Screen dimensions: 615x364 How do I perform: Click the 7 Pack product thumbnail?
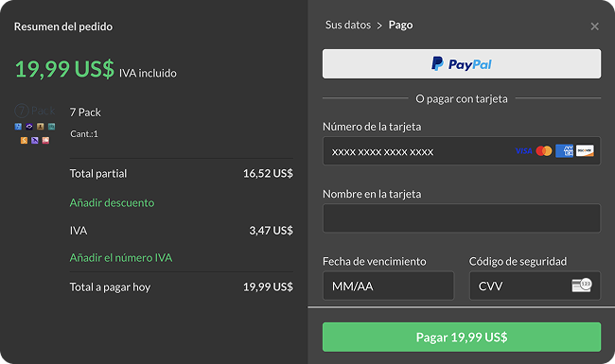pyautogui.click(x=35, y=124)
